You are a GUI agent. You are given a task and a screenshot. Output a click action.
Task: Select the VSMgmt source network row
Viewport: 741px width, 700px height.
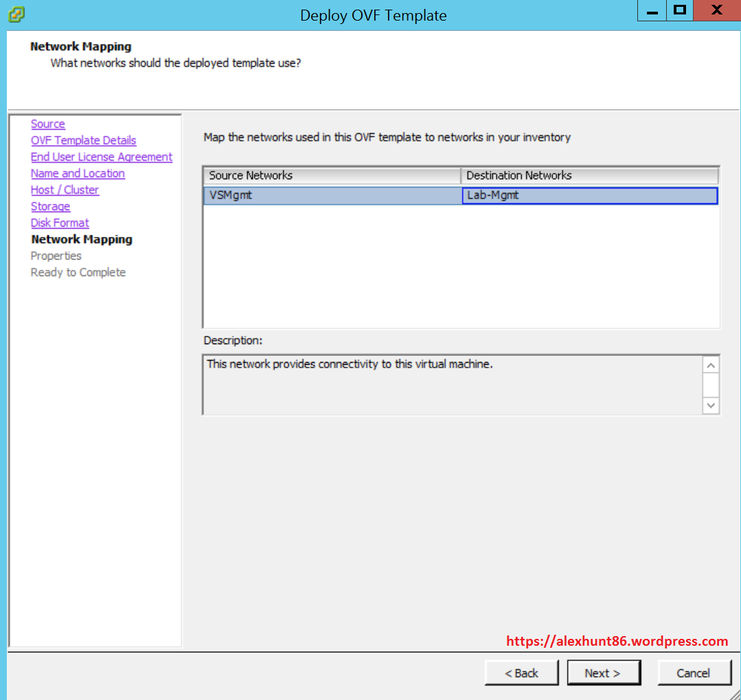(332, 196)
